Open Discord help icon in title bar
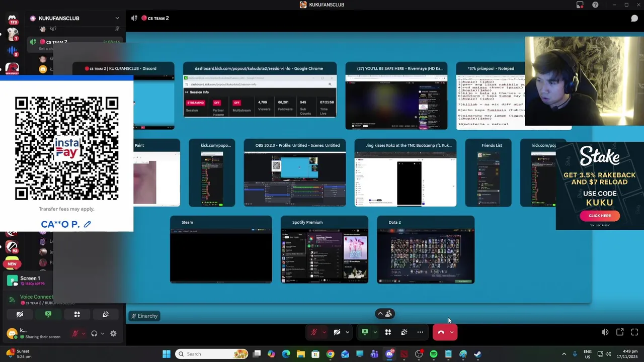644x362 pixels. [595, 5]
